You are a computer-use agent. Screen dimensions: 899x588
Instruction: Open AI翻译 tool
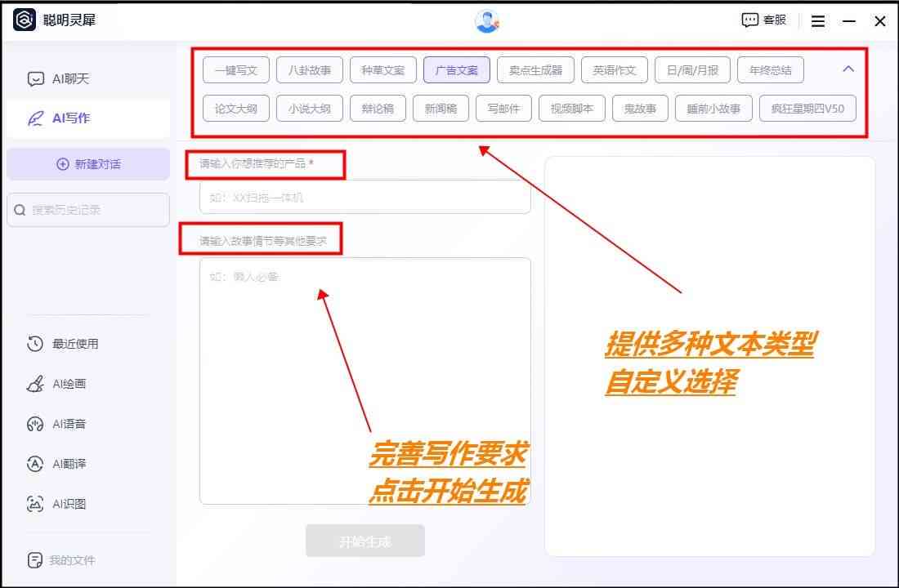pyautogui.click(x=56, y=464)
